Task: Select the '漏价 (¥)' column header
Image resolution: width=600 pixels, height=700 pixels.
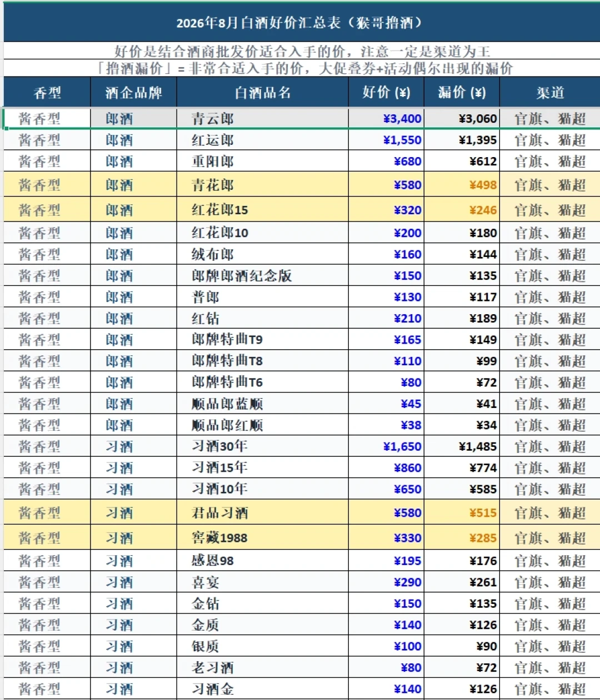Action: [462, 92]
